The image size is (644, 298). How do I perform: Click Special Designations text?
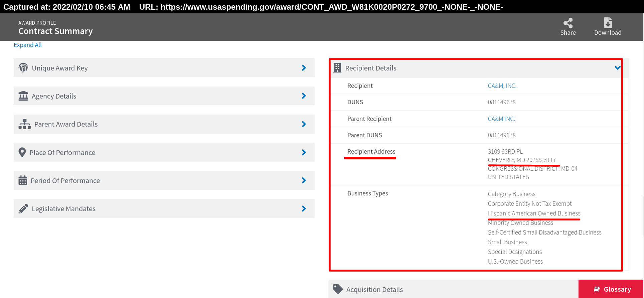515,252
